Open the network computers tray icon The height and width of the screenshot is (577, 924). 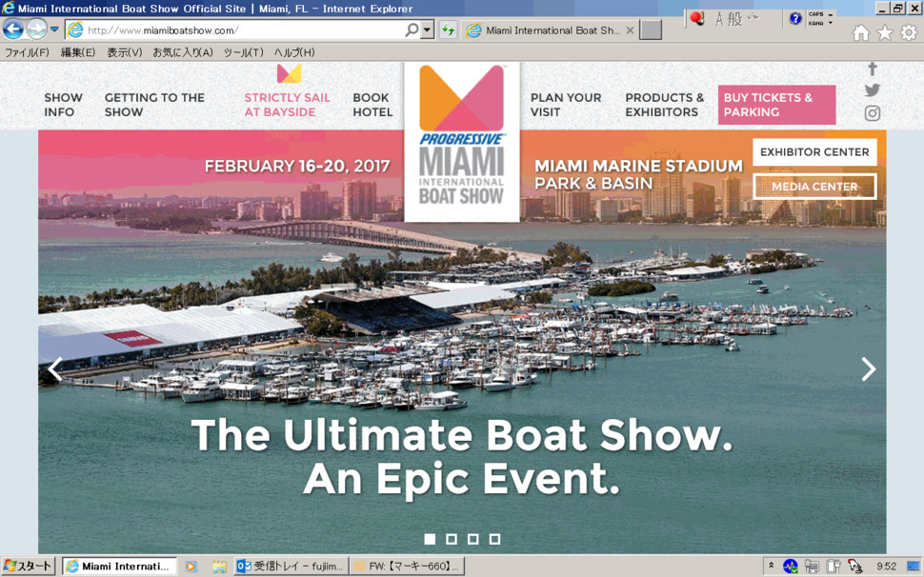812,567
